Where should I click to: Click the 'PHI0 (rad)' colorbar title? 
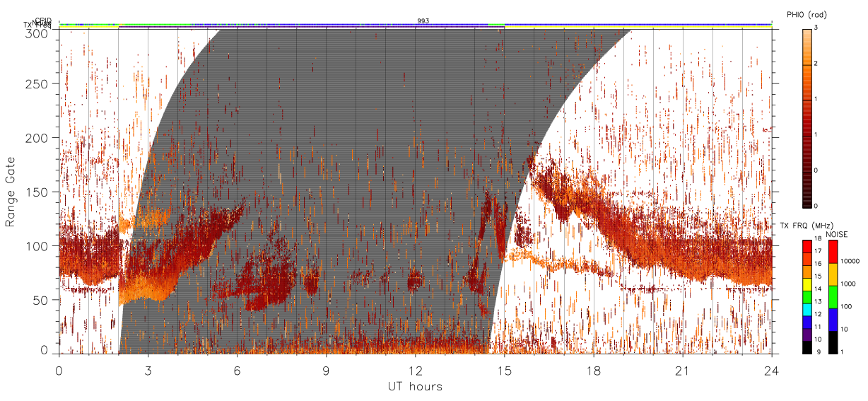click(x=807, y=14)
